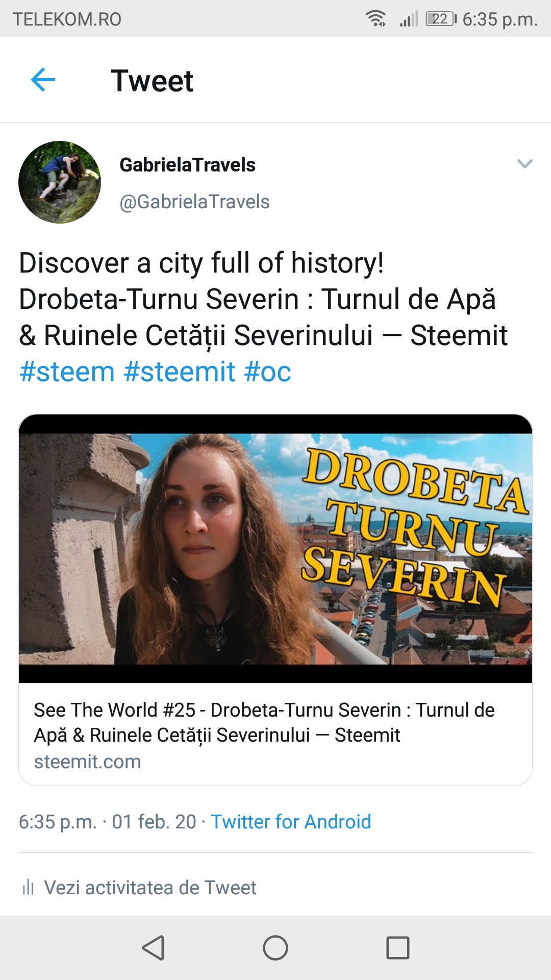This screenshot has width=551, height=980.
Task: Tap the blue back arrow
Action: click(x=43, y=80)
